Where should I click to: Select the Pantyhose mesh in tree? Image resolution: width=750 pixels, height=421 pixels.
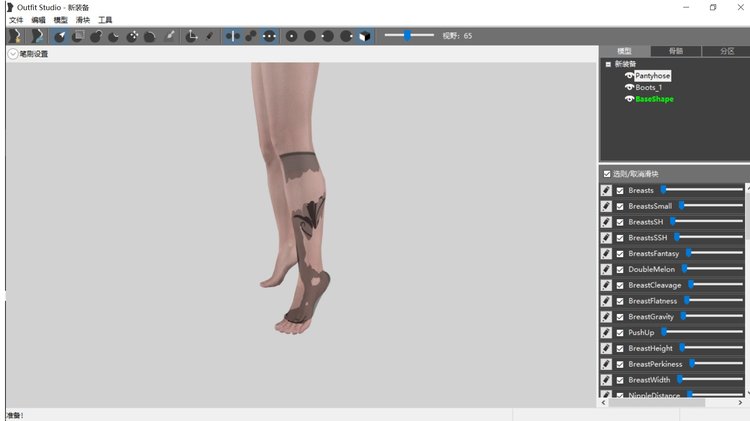(652, 76)
